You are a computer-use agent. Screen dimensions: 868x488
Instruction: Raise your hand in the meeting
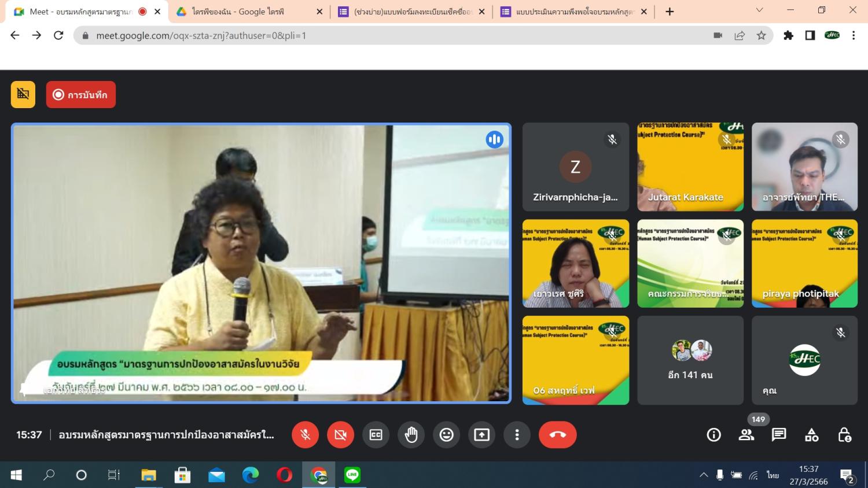click(411, 435)
